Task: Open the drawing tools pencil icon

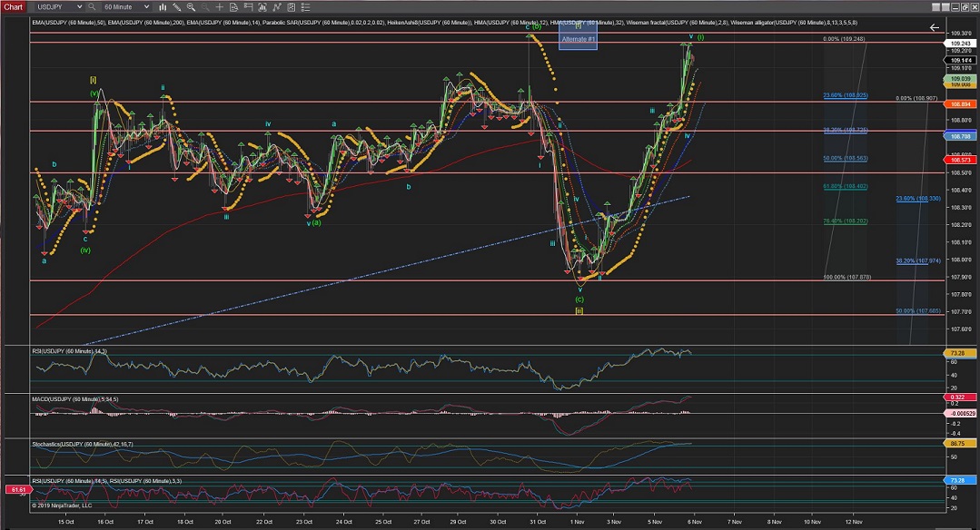Action: pyautogui.click(x=177, y=7)
